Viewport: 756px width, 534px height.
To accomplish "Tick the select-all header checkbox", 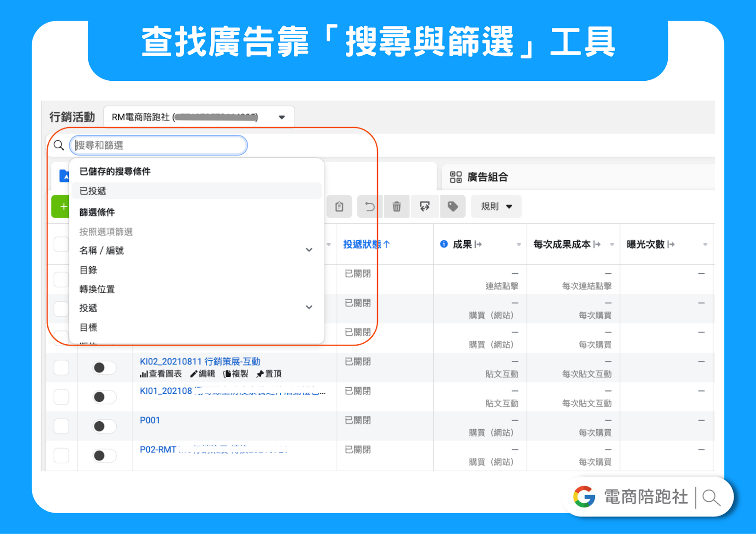I will tap(61, 244).
